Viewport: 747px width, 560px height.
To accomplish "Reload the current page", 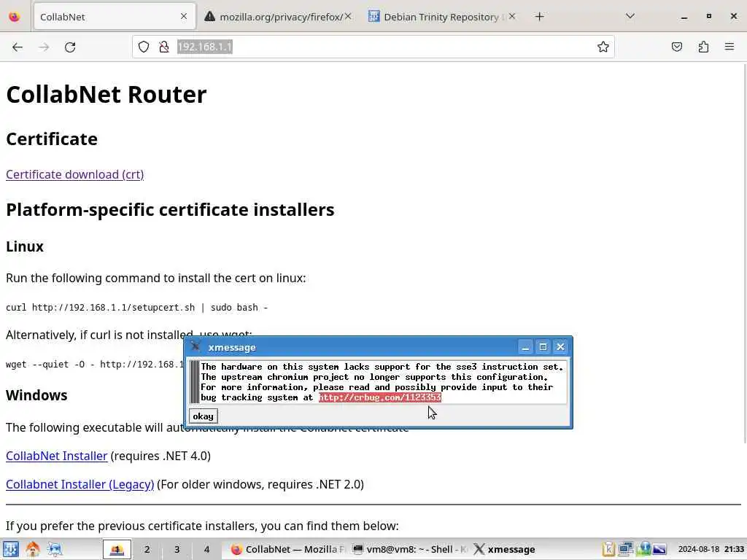I will coord(70,47).
